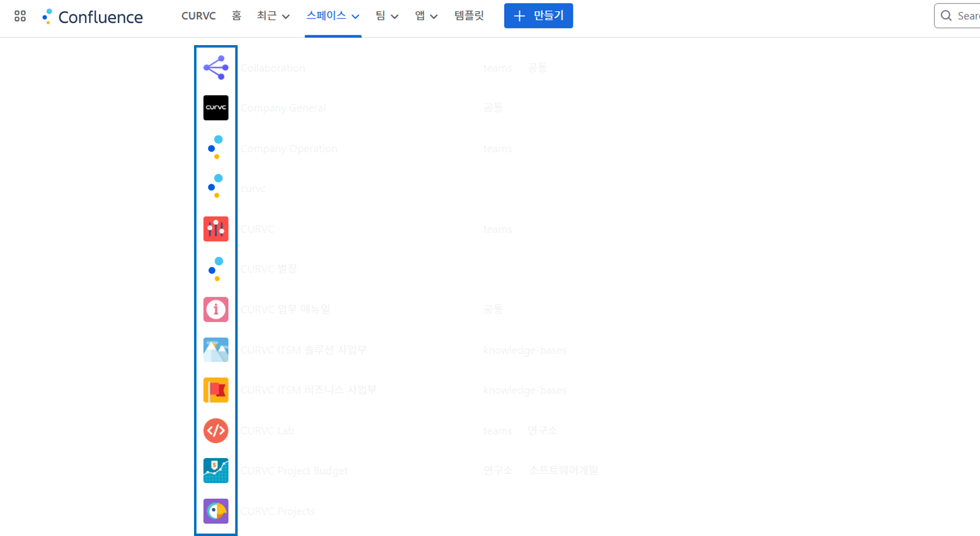Click the Collaboration space share icon
980x536 pixels.
tap(216, 68)
